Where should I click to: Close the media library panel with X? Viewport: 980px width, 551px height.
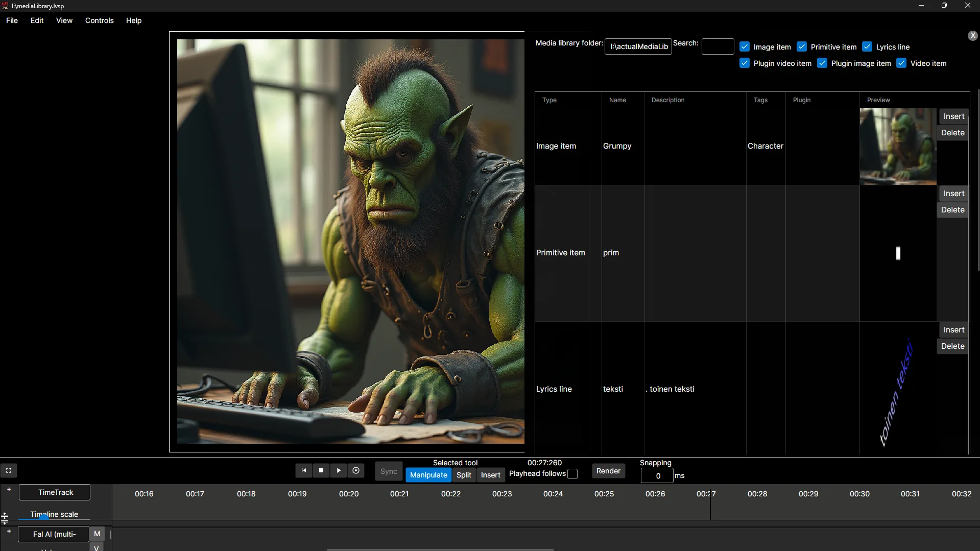coord(972,35)
